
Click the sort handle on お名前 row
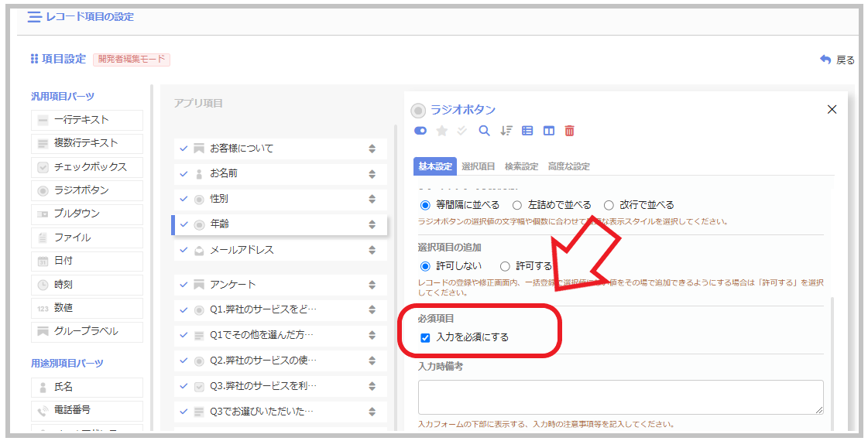pyautogui.click(x=372, y=174)
